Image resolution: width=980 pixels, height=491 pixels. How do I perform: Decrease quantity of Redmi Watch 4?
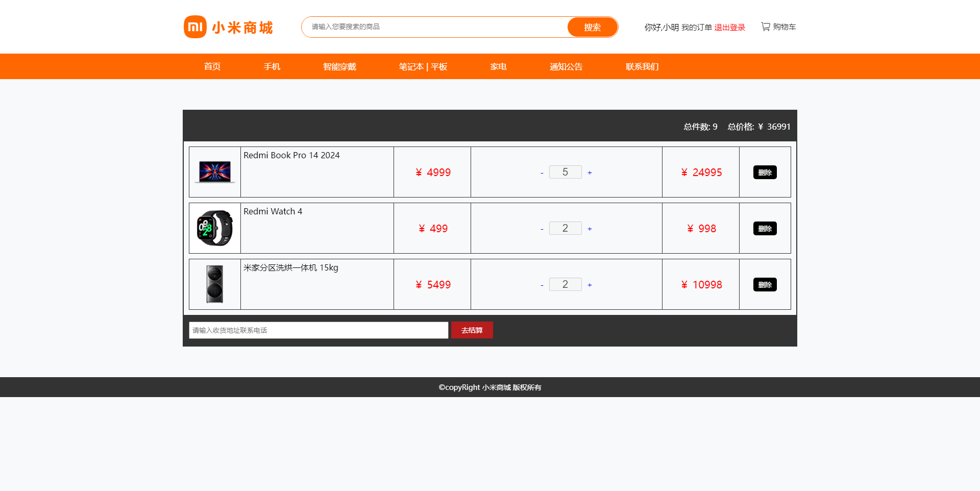click(x=542, y=229)
